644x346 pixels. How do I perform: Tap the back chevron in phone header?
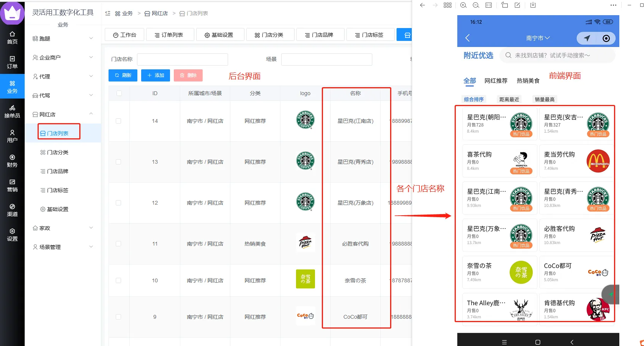tap(468, 38)
